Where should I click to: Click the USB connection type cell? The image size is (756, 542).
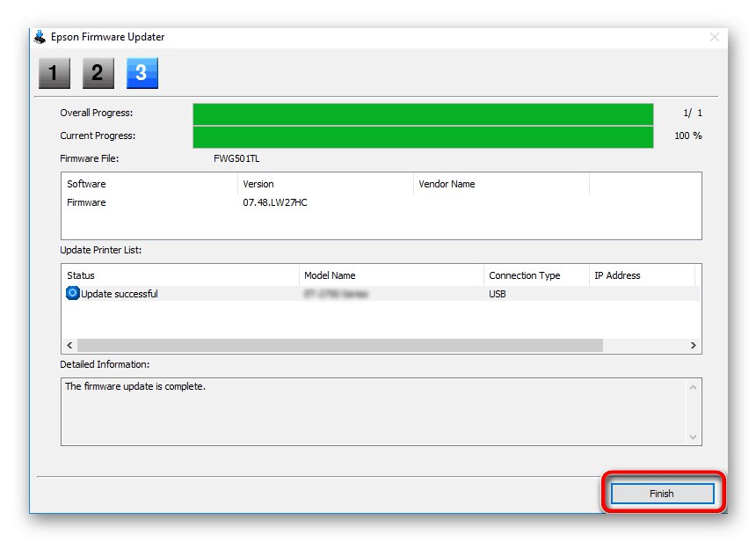click(497, 294)
